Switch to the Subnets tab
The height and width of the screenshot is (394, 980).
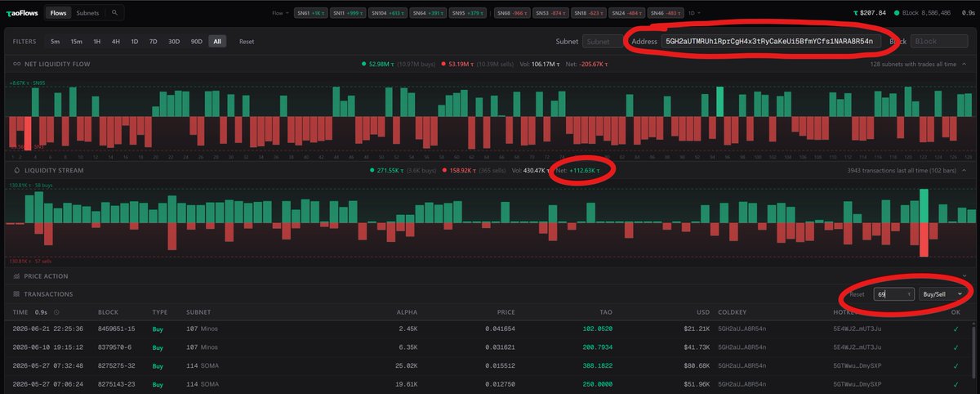click(87, 13)
